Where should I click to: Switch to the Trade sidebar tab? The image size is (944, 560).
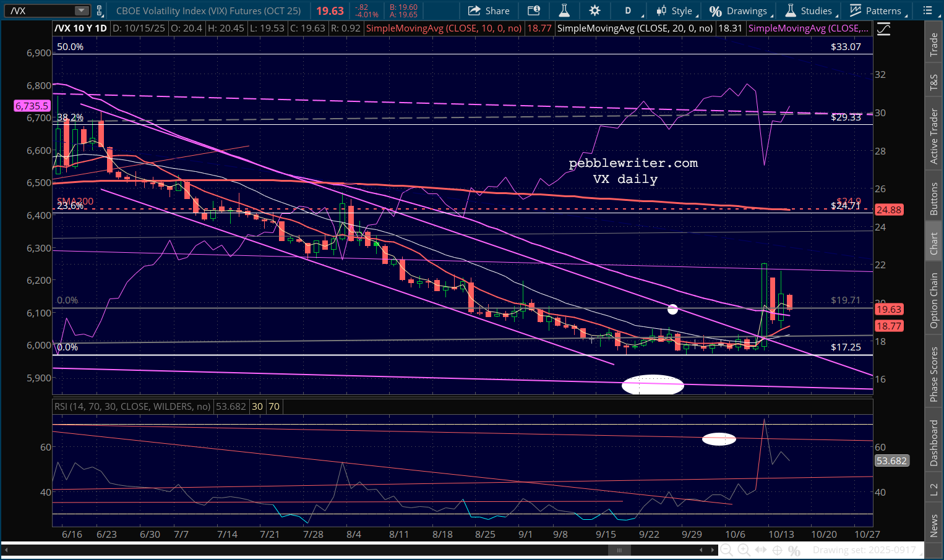coord(934,45)
